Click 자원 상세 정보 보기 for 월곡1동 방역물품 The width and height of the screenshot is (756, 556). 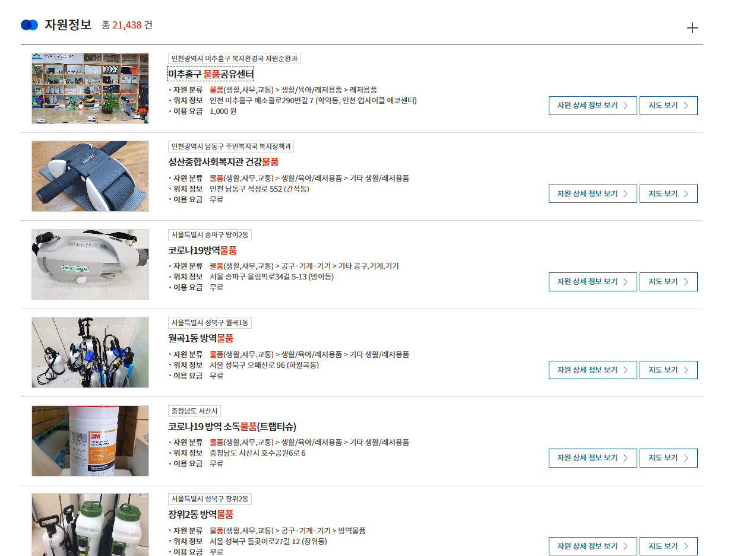click(x=593, y=370)
